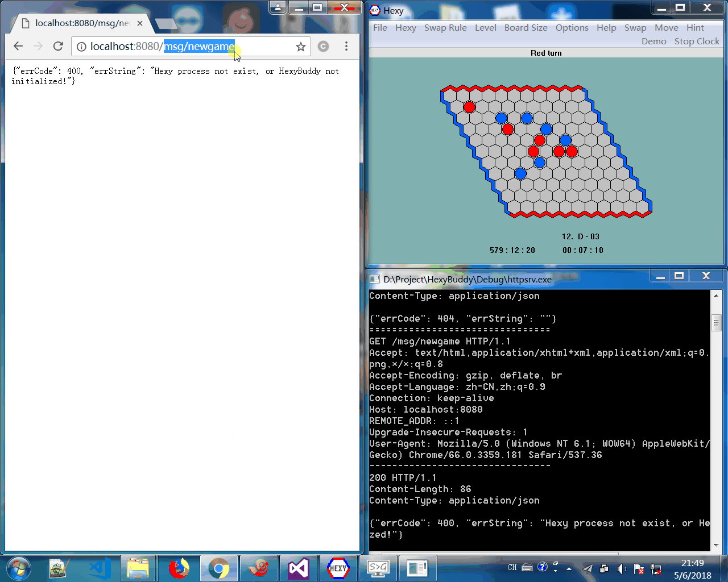Open the Hexy File menu
This screenshot has height=582, width=728.
380,27
